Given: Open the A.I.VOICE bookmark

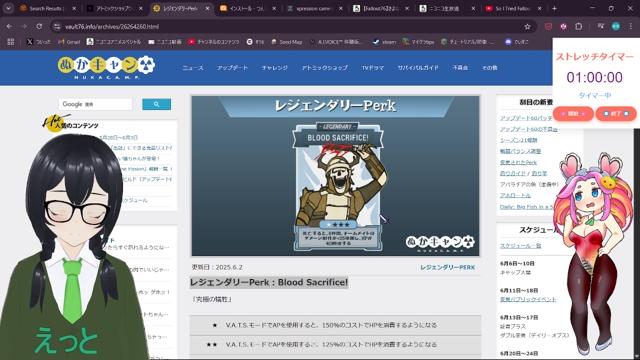Looking at the screenshot, I should (336, 42).
